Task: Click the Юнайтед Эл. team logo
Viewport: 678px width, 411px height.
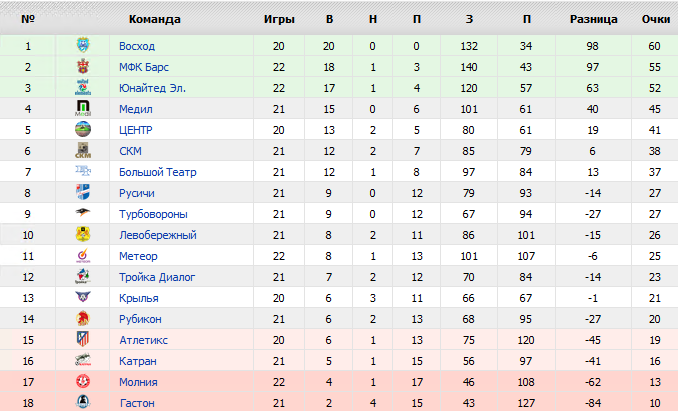Action: [83, 88]
